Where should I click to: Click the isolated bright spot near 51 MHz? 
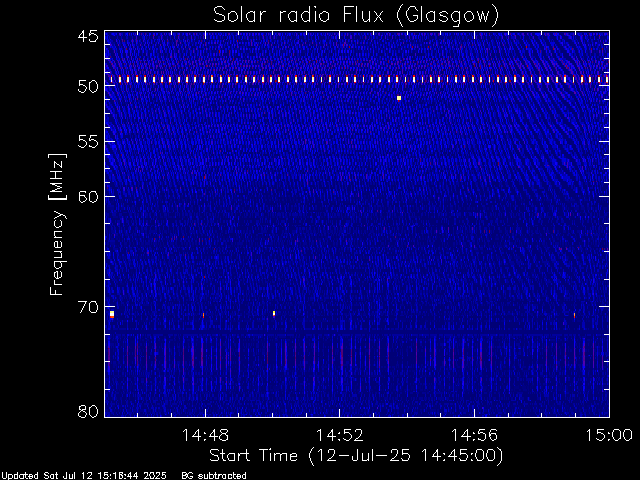pos(399,98)
